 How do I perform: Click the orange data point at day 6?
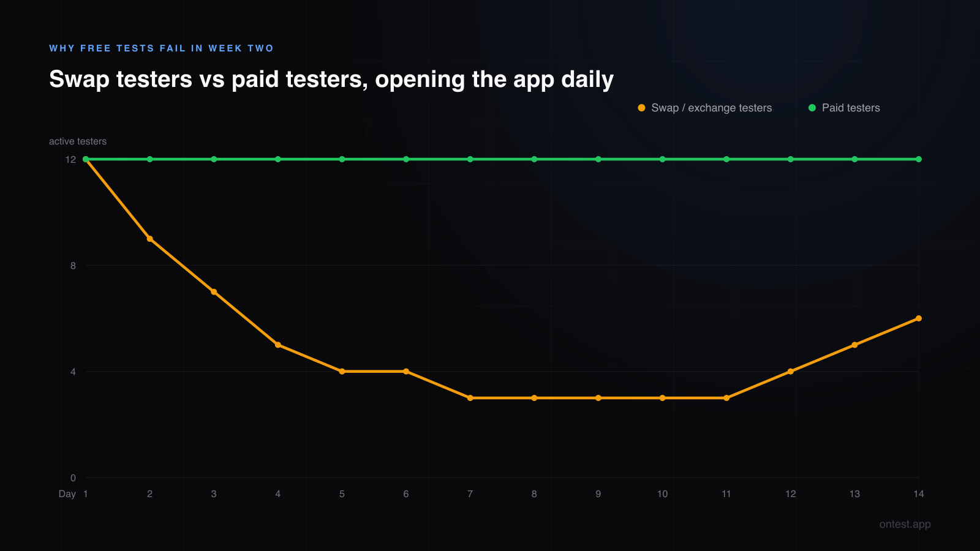click(x=406, y=372)
